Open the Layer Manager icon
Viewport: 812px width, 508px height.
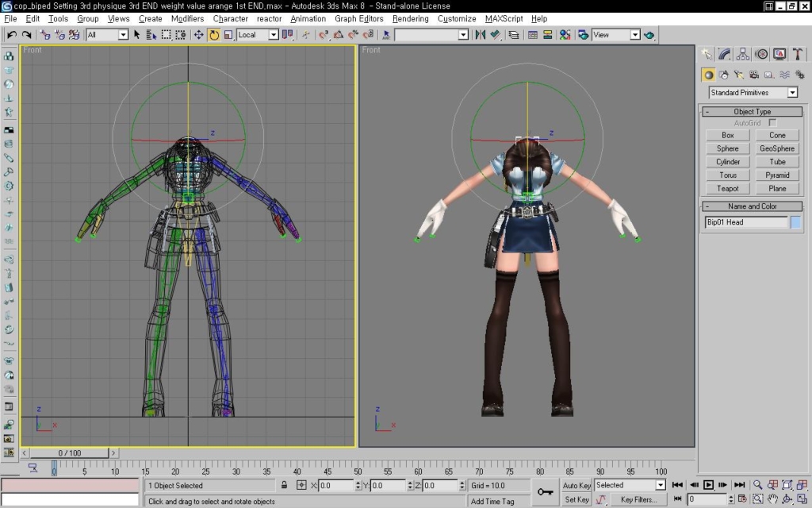(513, 35)
